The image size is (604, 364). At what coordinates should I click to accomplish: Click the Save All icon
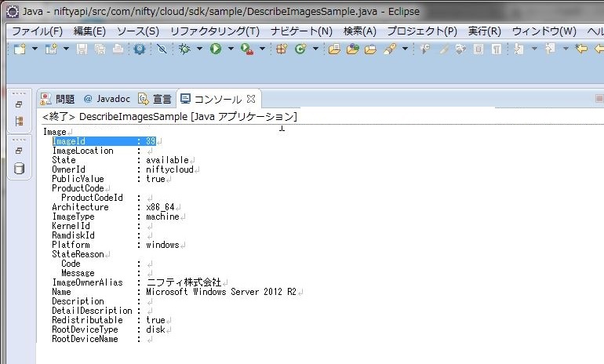pyautogui.click(x=100, y=49)
